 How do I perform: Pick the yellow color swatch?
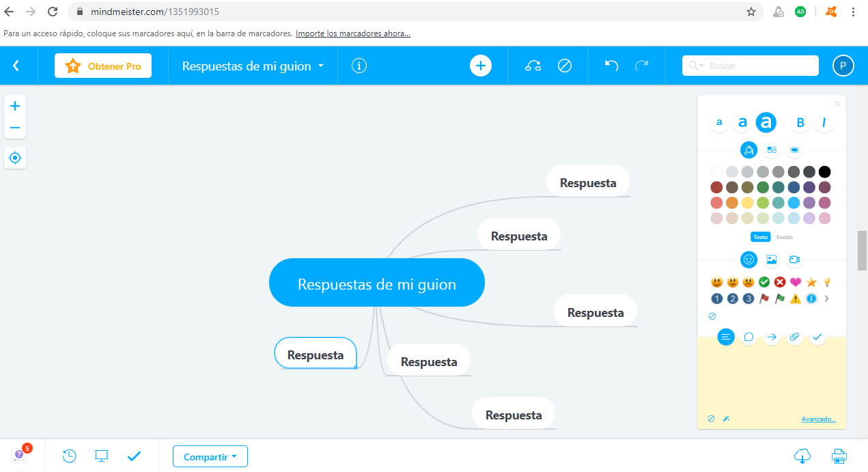748,203
